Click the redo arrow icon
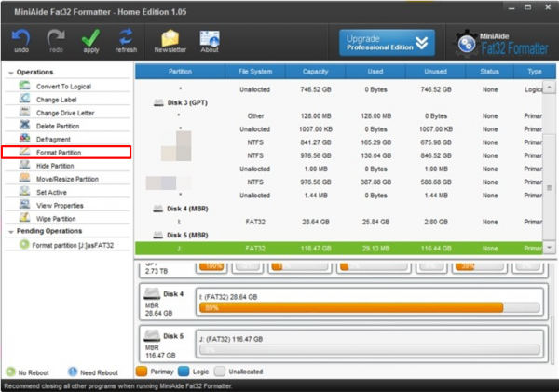This screenshot has width=559, height=392. pos(55,40)
